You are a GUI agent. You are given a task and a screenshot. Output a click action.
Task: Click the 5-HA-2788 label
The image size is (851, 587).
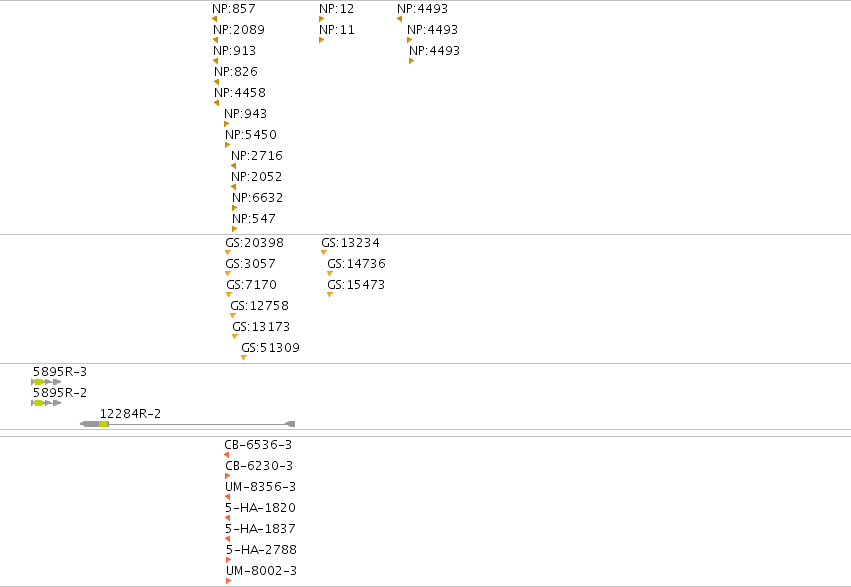coord(262,550)
